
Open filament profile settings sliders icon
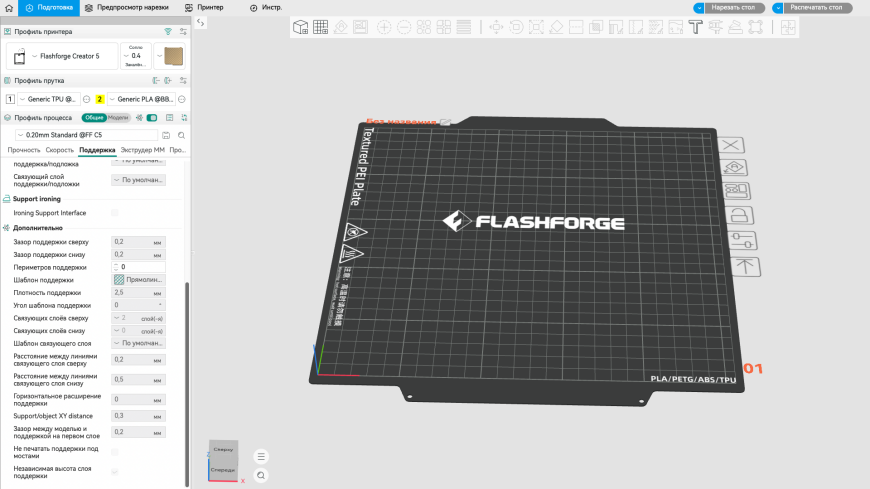(183, 80)
